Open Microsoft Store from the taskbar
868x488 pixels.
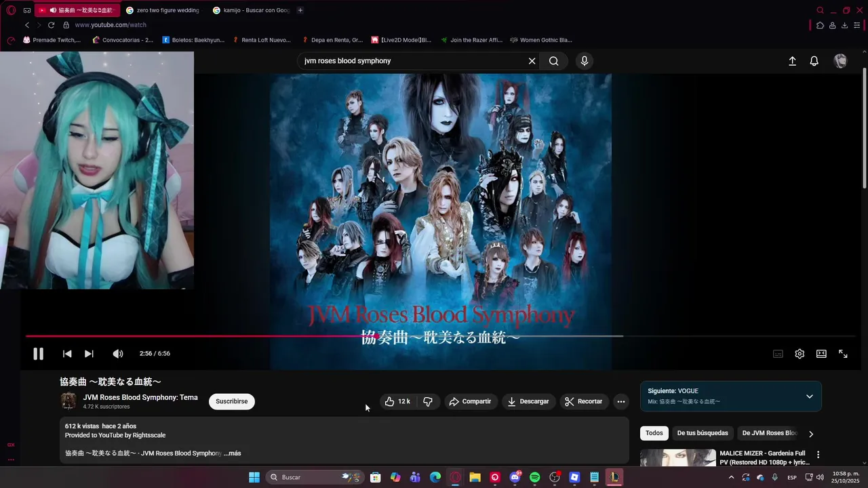[376, 477]
